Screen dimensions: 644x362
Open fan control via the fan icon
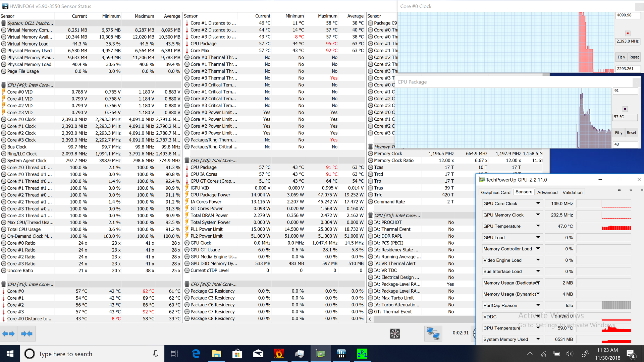coord(395,334)
